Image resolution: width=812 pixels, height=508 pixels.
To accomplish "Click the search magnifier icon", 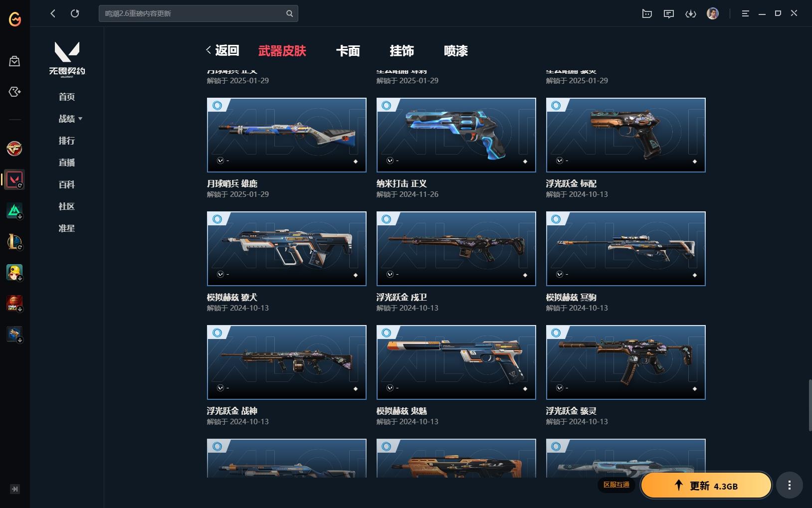I will 289,13.
